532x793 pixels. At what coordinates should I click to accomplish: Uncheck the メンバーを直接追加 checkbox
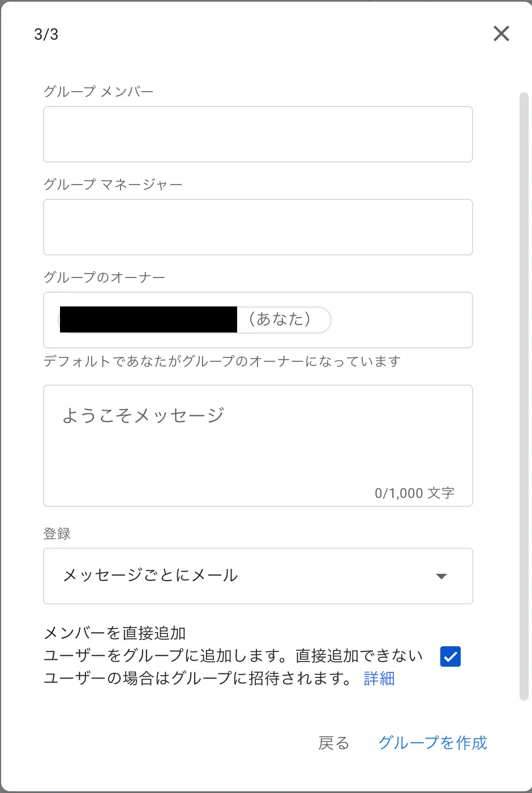[451, 656]
